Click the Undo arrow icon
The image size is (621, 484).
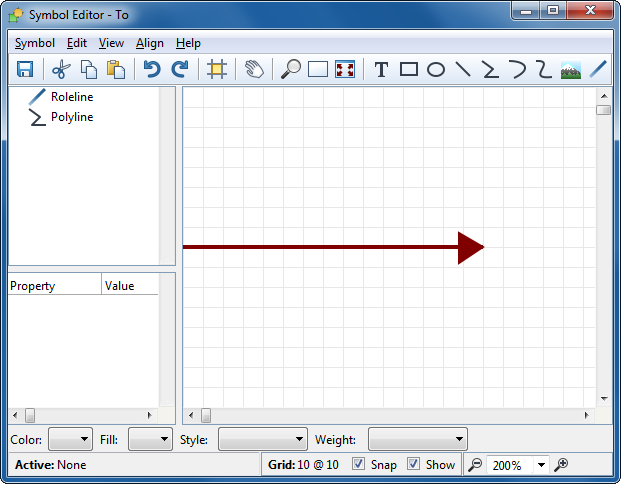[151, 69]
